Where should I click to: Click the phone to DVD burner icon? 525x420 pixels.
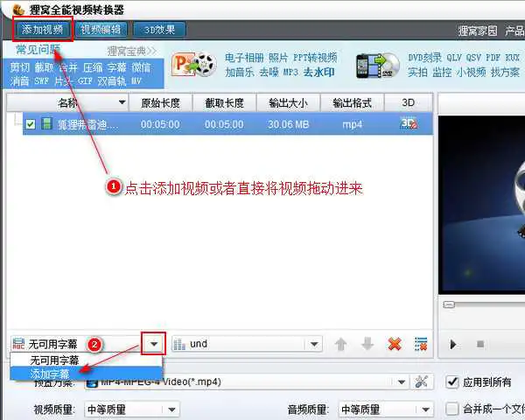click(378, 66)
